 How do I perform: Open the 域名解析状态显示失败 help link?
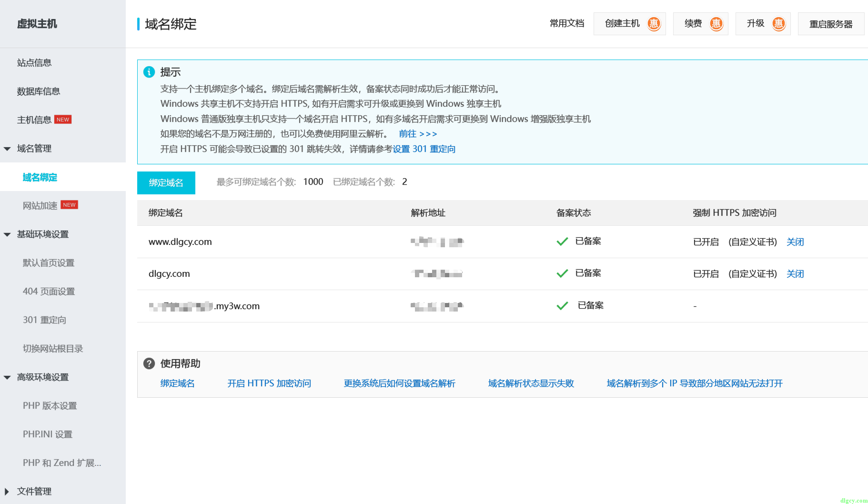coord(531,383)
